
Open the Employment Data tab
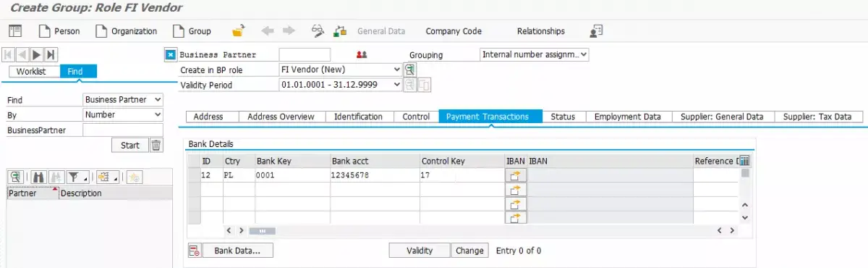pyautogui.click(x=628, y=117)
